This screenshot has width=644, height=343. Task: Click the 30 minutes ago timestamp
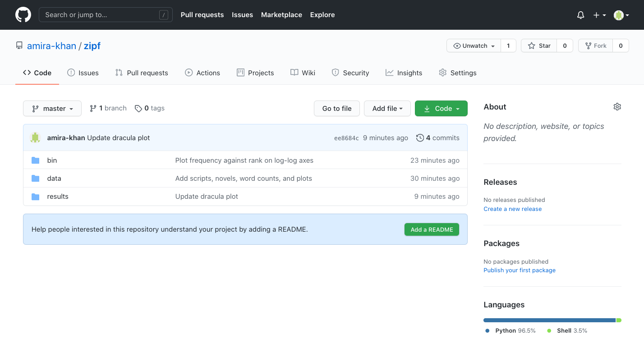click(435, 178)
